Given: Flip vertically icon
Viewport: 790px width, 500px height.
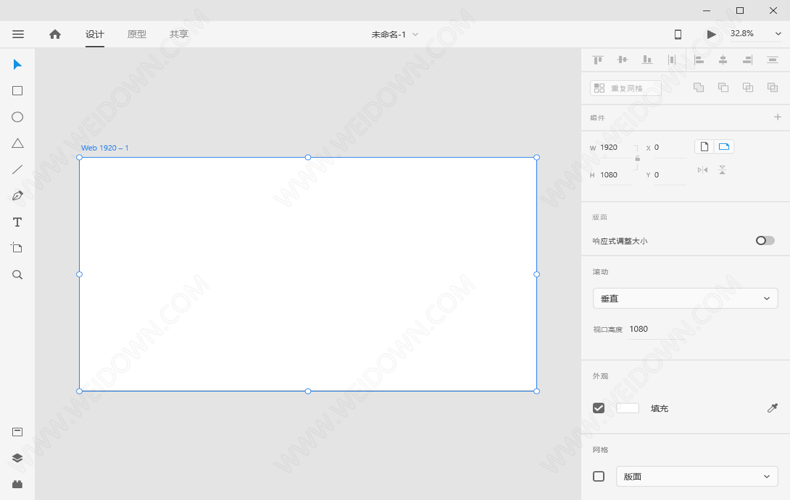Looking at the screenshot, I should (722, 170).
